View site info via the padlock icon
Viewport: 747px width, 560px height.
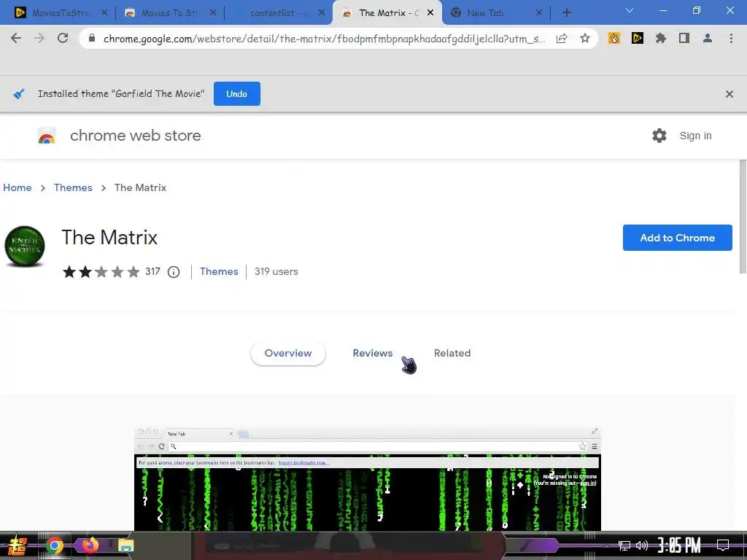click(x=92, y=38)
